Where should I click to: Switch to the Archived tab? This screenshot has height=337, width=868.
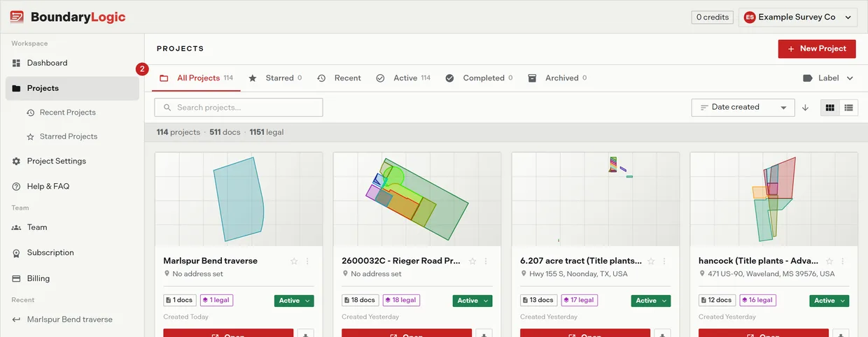(x=557, y=78)
